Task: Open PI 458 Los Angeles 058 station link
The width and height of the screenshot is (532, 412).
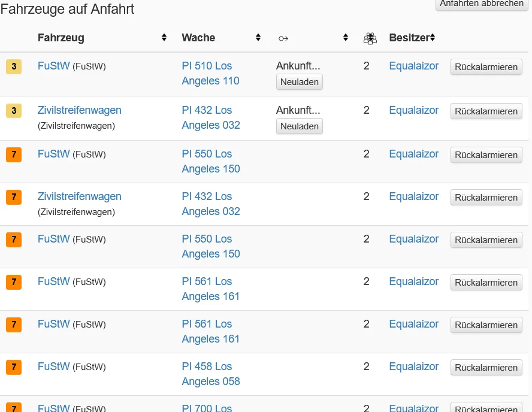Action: coord(210,374)
